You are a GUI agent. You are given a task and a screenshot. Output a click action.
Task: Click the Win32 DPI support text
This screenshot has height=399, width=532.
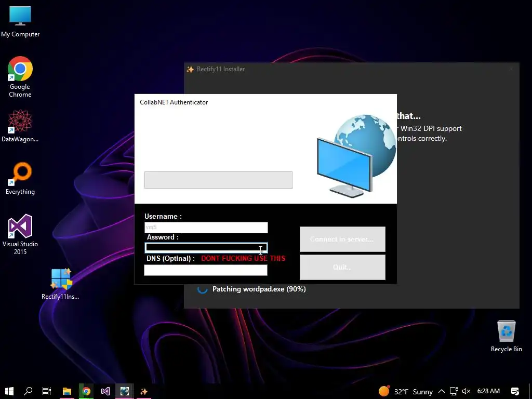(431, 129)
